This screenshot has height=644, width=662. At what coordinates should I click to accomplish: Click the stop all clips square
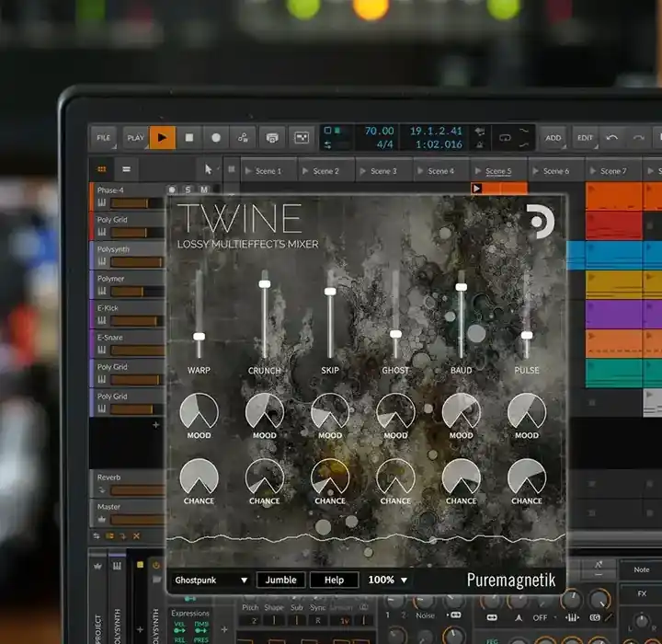point(232,169)
